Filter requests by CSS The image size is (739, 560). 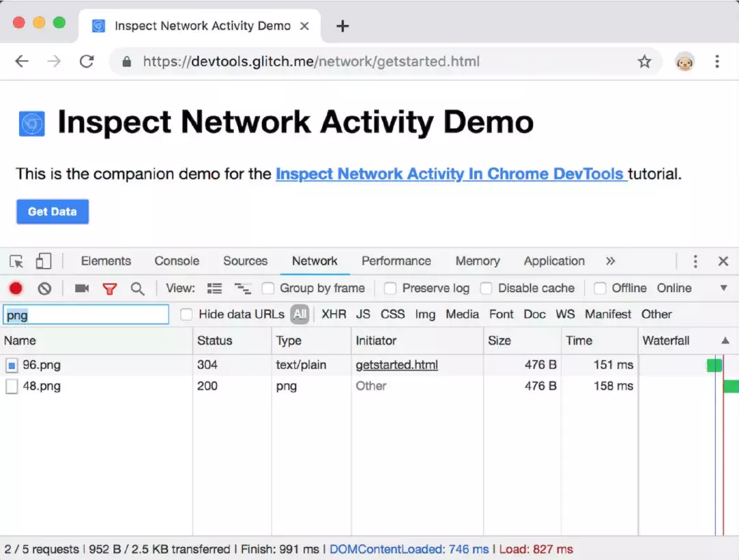click(393, 314)
